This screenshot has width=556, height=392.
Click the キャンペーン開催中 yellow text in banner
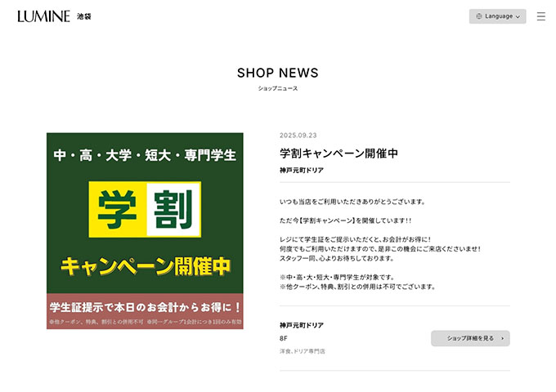click(146, 266)
